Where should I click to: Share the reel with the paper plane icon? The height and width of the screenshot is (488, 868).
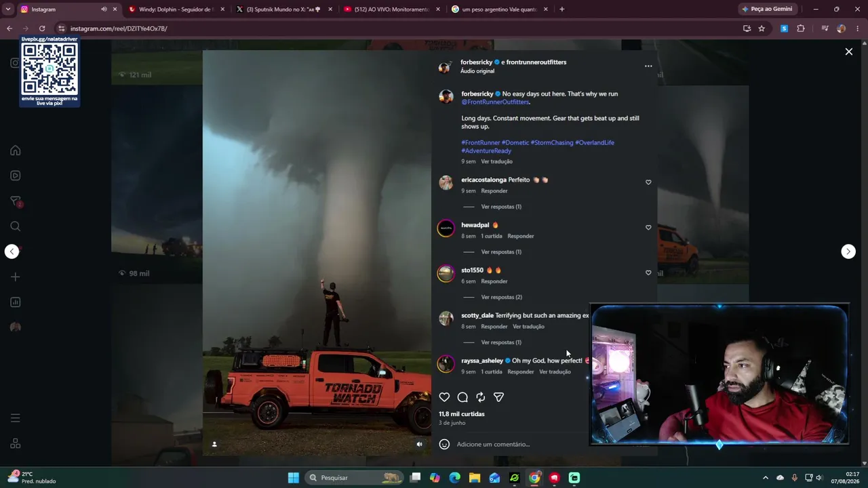click(498, 397)
